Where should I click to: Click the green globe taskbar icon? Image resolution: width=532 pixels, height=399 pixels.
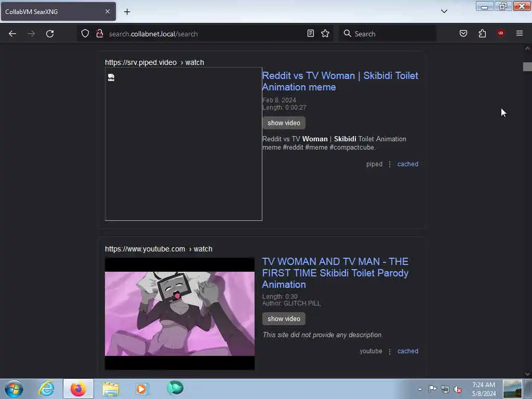(x=175, y=388)
